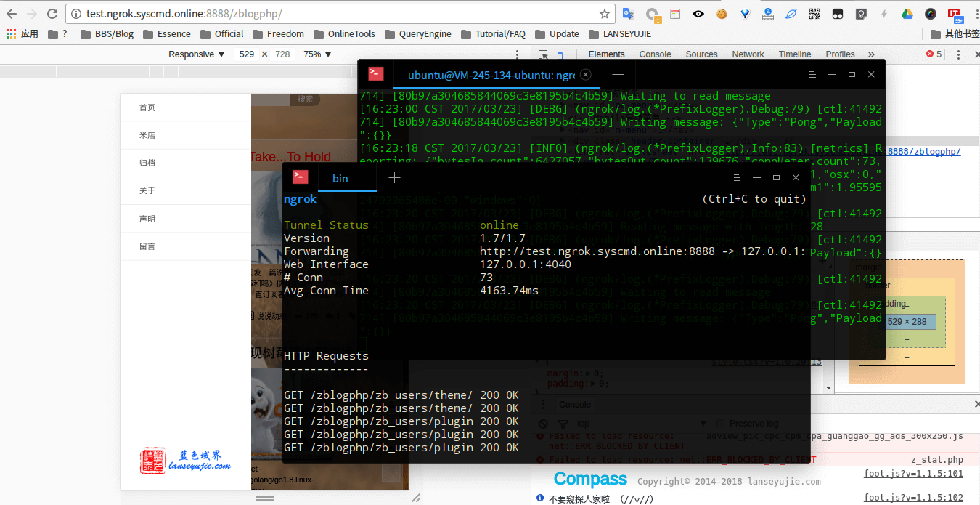This screenshot has width=980, height=505.
Task: Edit the viewport height field showing 728
Action: (x=282, y=54)
